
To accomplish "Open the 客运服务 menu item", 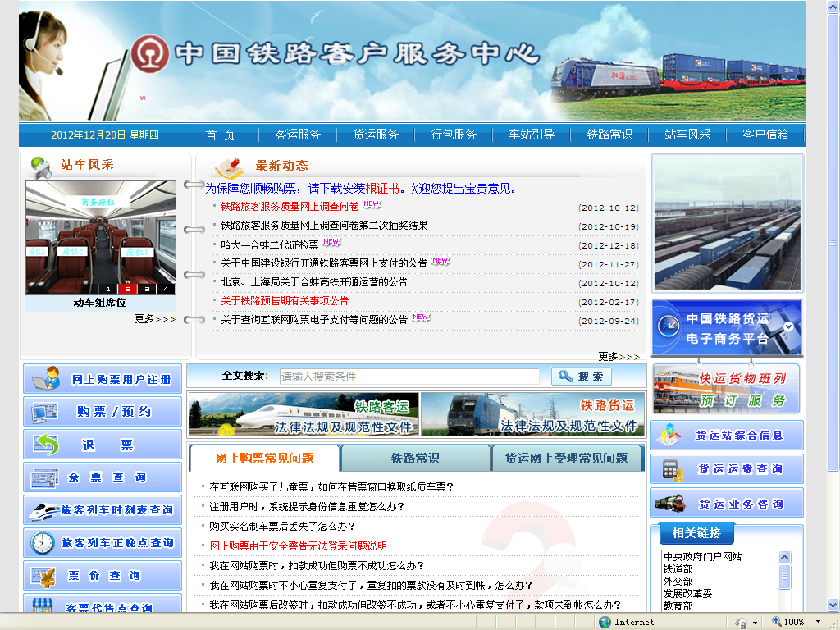I will pyautogui.click(x=298, y=135).
